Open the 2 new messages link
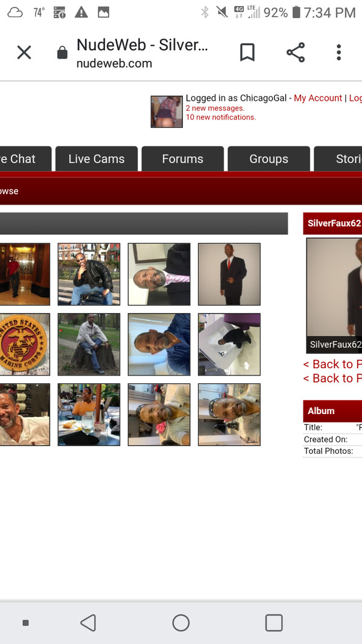Image resolution: width=362 pixels, height=644 pixels. [215, 108]
